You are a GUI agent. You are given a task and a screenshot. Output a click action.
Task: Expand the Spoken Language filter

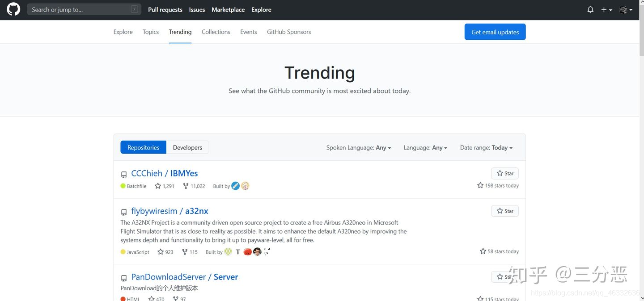click(x=359, y=147)
